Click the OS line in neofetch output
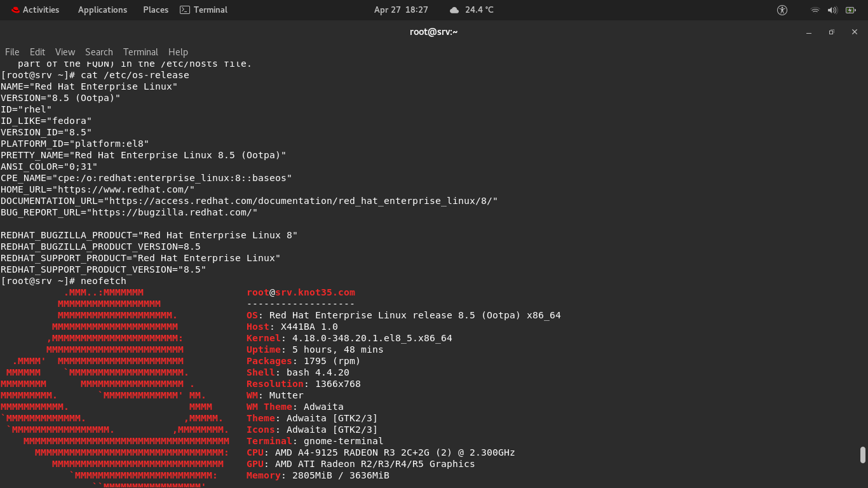 [404, 315]
